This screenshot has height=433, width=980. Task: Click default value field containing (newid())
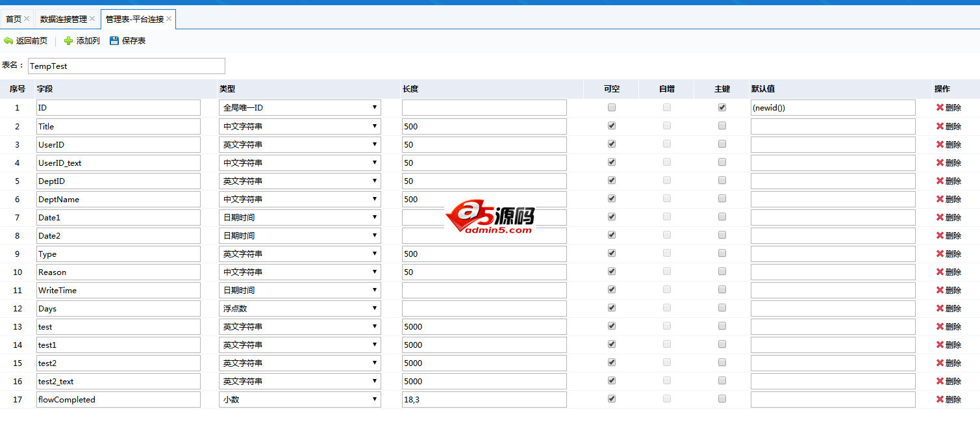[833, 108]
